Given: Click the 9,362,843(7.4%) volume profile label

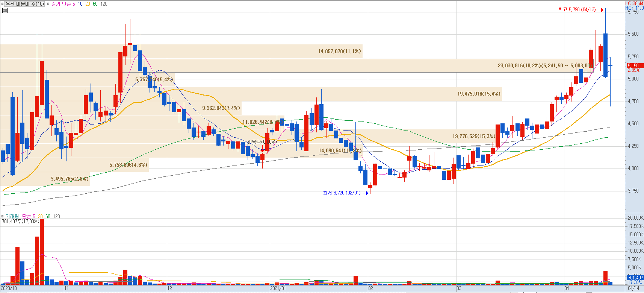Looking at the screenshot, I should pyautogui.click(x=221, y=108).
